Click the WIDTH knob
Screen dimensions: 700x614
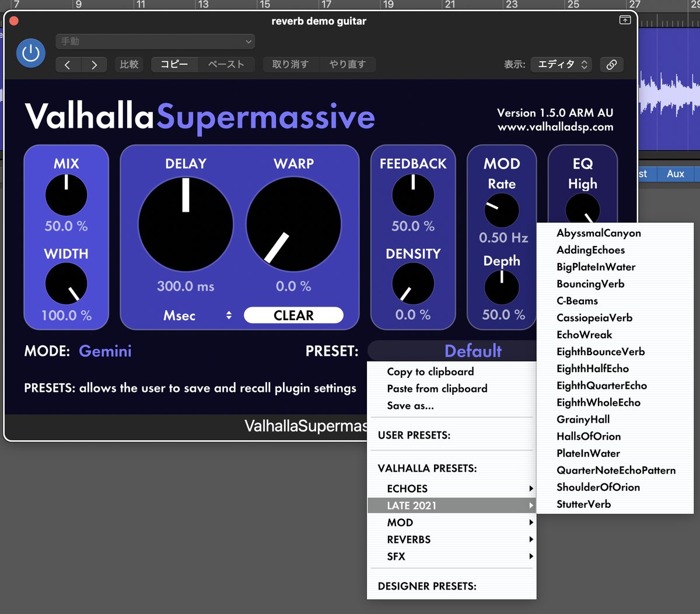pyautogui.click(x=66, y=284)
